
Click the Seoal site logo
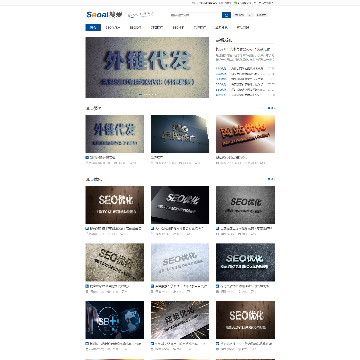[x=104, y=15]
